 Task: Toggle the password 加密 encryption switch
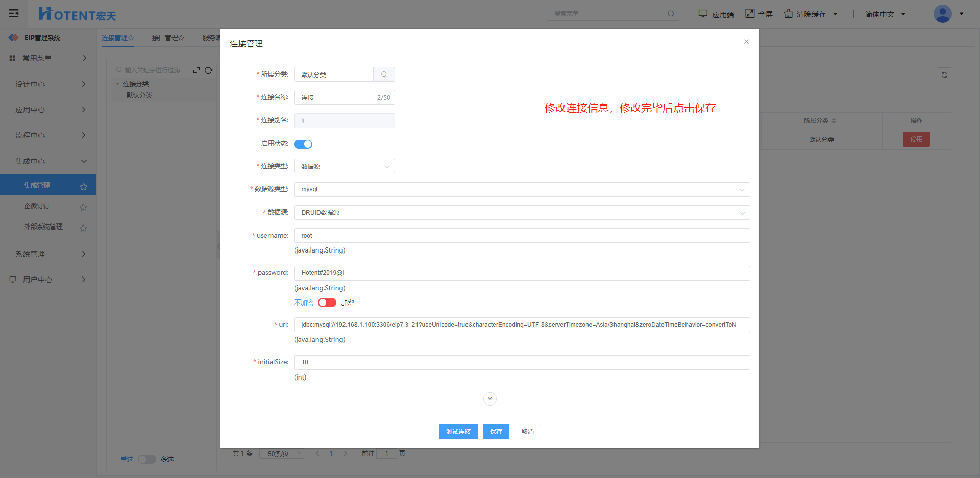pos(327,303)
